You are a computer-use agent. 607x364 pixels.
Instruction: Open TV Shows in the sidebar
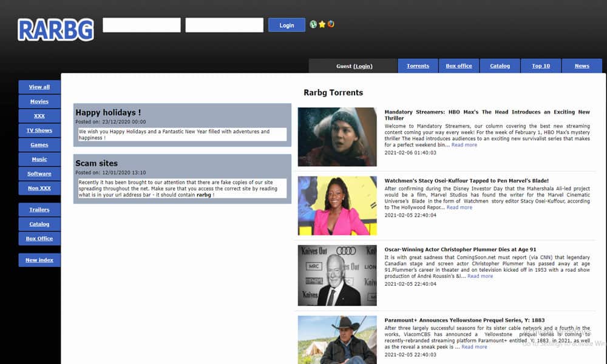click(39, 130)
